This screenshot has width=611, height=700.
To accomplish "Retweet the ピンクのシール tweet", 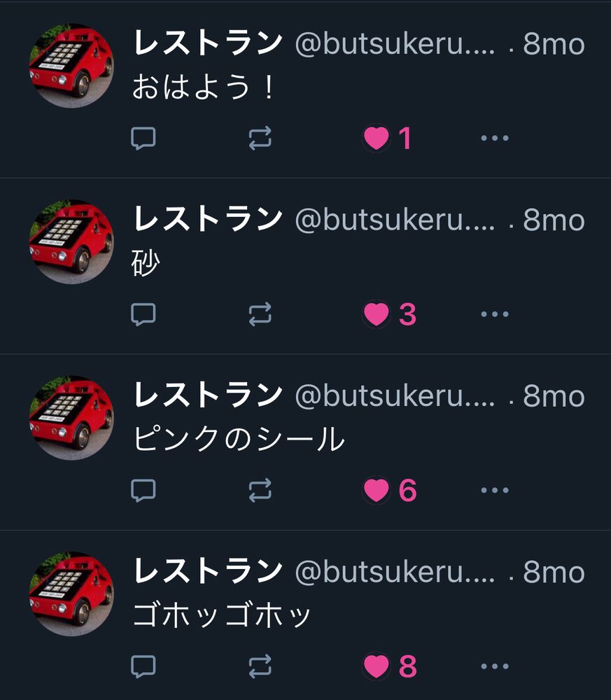I will pyautogui.click(x=260, y=490).
